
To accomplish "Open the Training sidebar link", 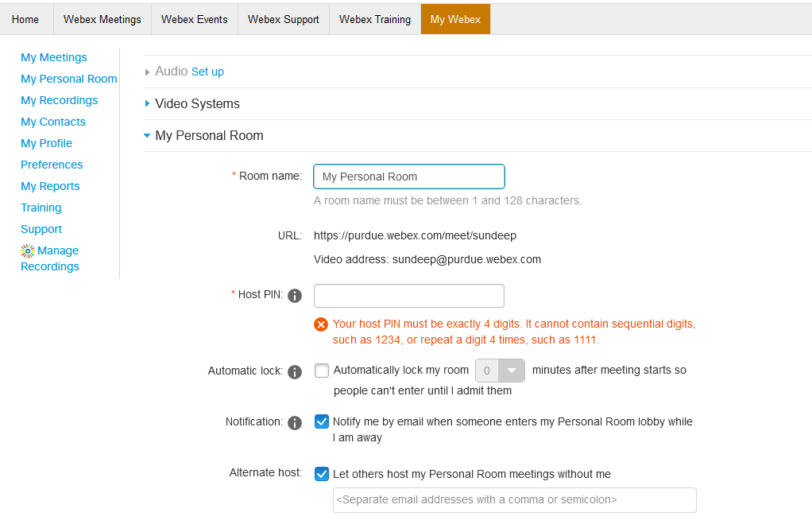I will [41, 208].
